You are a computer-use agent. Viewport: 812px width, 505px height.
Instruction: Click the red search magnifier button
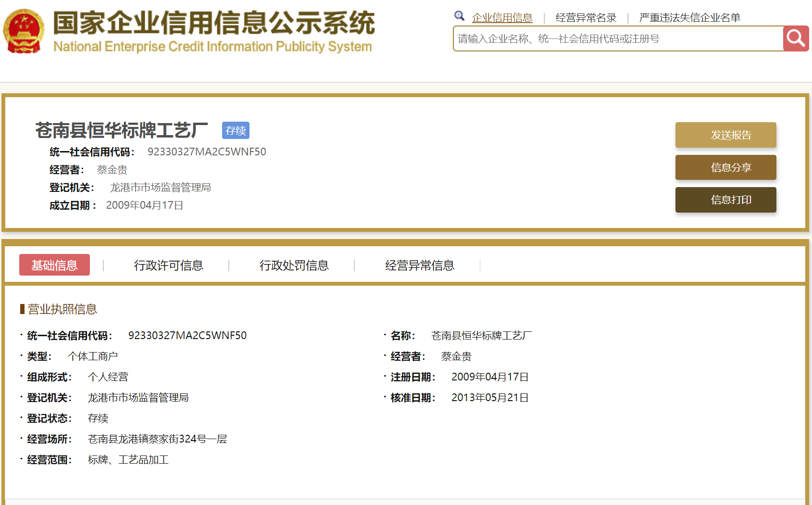click(796, 38)
